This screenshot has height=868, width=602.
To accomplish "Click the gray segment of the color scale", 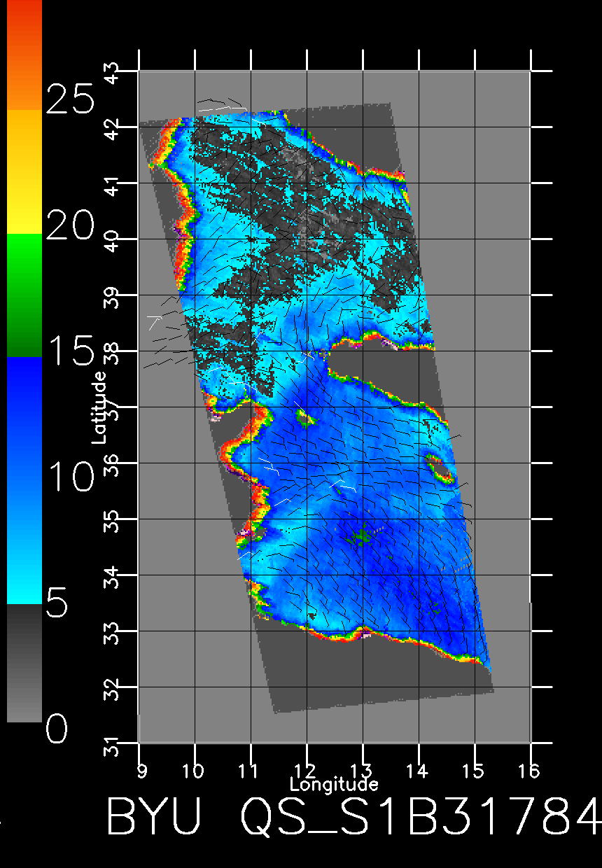I will (24, 662).
